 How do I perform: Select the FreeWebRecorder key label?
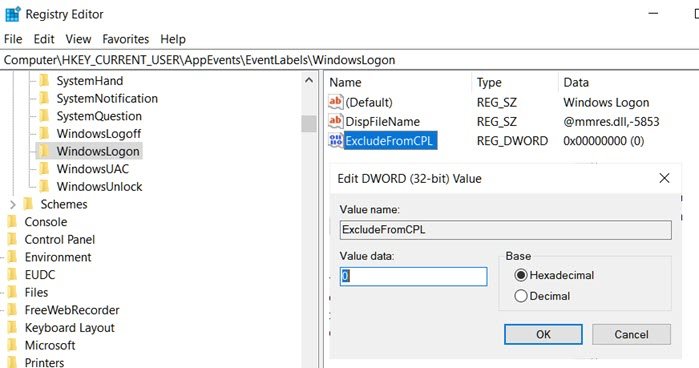tap(72, 310)
